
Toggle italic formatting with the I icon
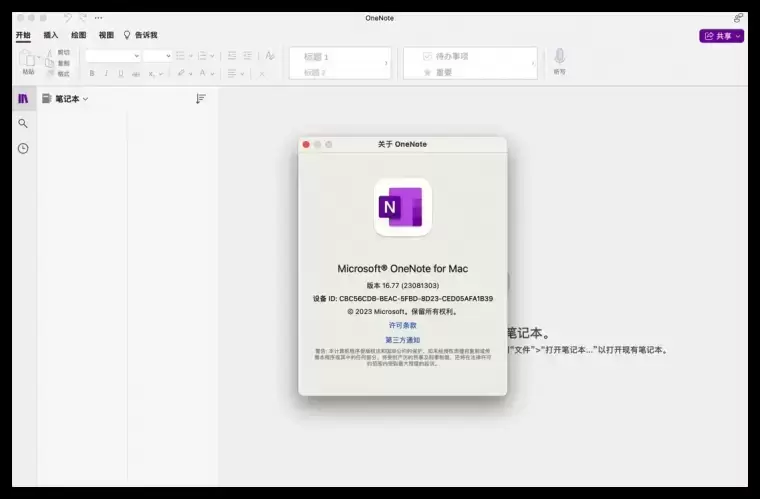coord(106,74)
